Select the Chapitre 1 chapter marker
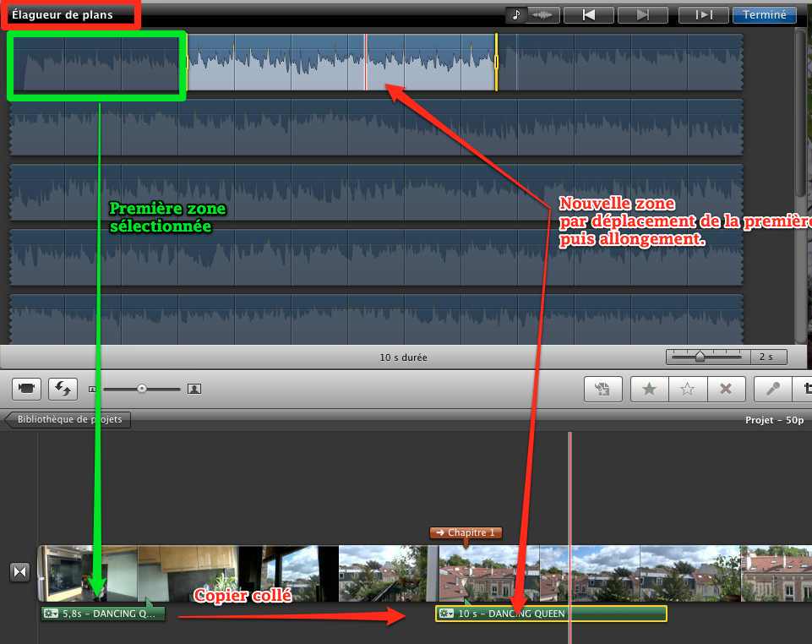The image size is (812, 644). 466,533
